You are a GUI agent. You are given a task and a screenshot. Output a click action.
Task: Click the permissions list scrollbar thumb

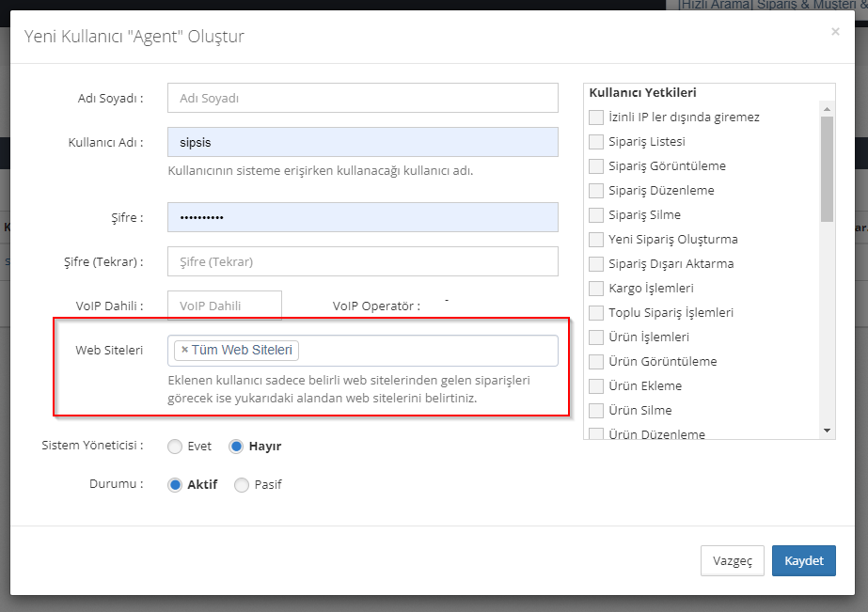827,169
